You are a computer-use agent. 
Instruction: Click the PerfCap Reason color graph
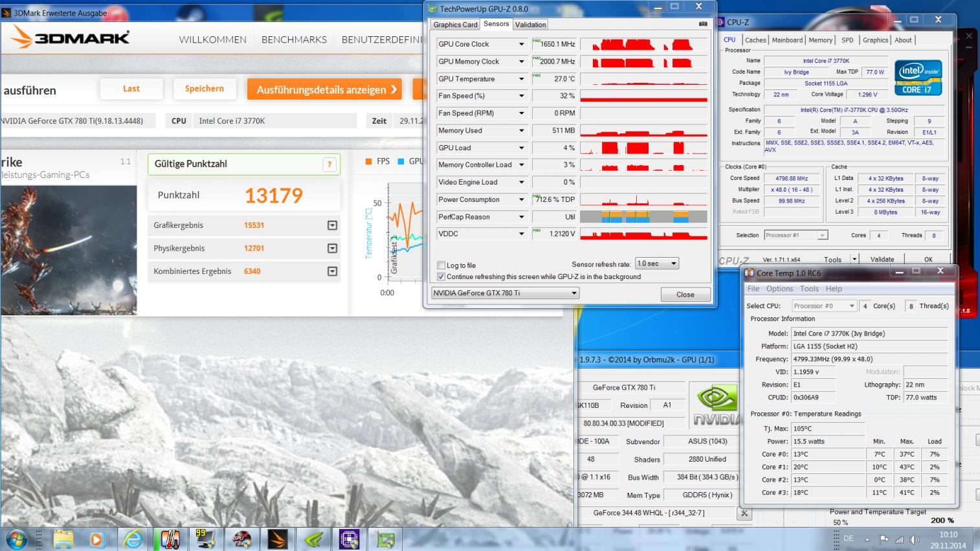click(x=643, y=217)
